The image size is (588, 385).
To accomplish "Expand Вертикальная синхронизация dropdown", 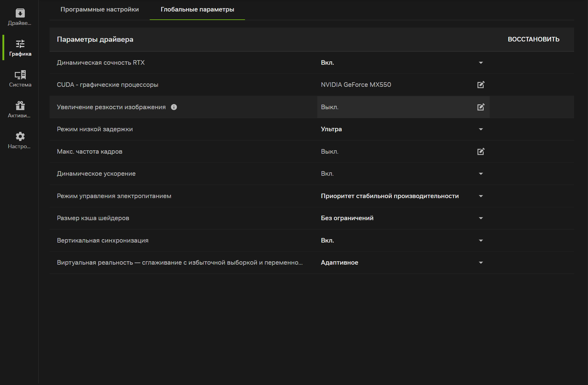I will coord(481,240).
